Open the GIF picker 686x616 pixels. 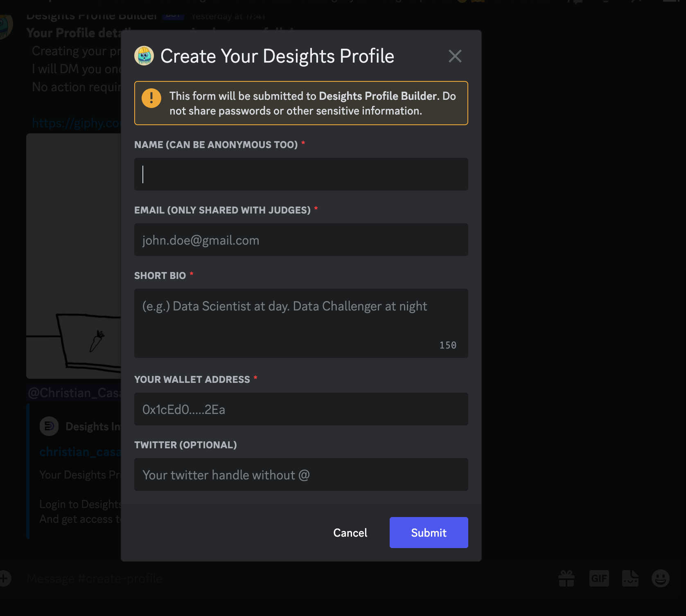click(599, 578)
